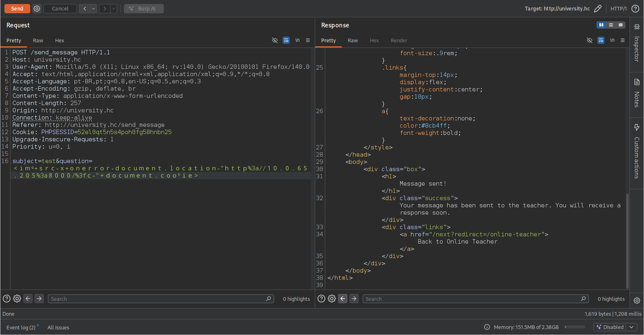Toggle newline display in the Response panel

tap(612, 40)
